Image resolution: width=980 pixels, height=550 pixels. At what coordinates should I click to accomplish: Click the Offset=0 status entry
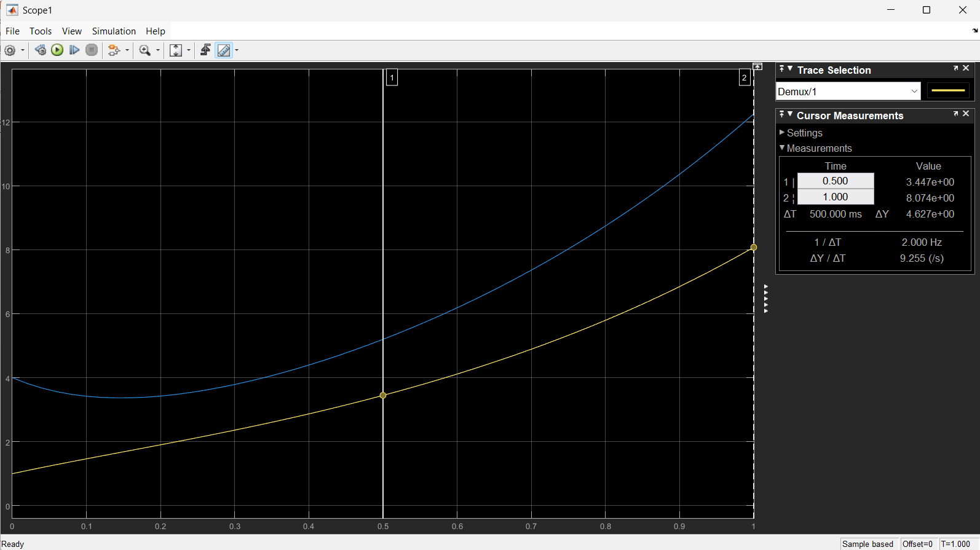[917, 544]
